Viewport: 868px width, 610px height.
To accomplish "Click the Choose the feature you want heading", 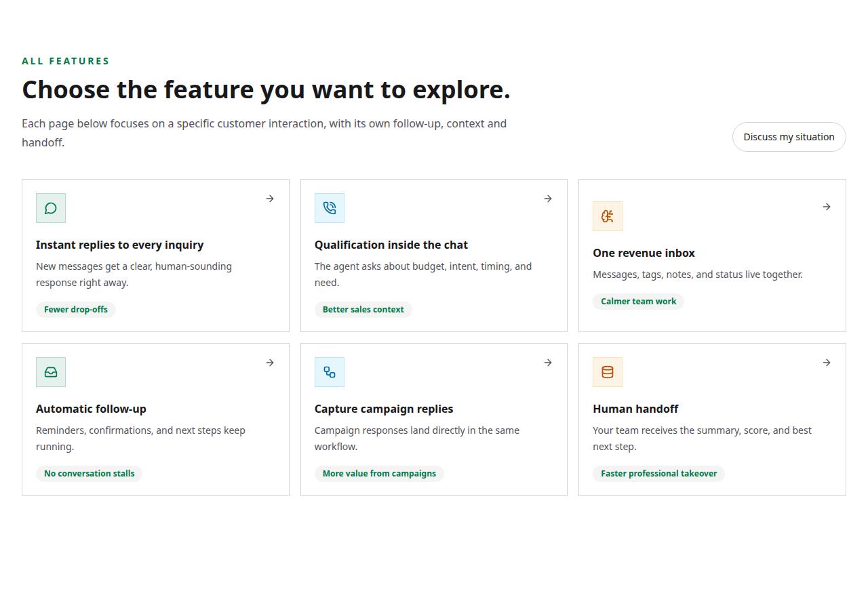I will click(266, 89).
